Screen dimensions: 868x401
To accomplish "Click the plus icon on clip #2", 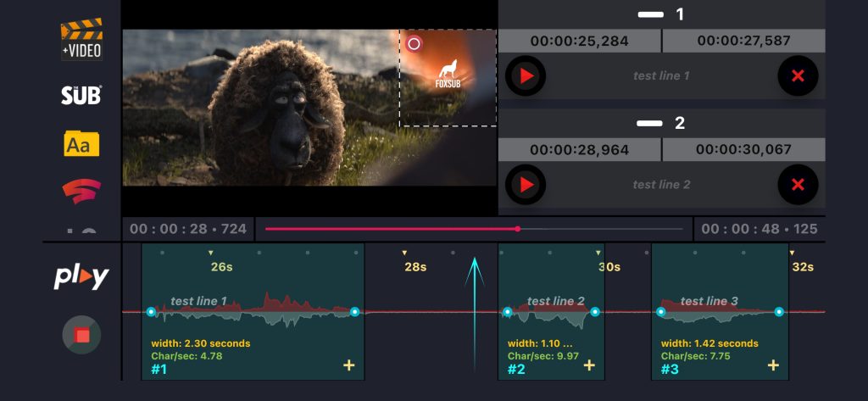I will tap(590, 365).
